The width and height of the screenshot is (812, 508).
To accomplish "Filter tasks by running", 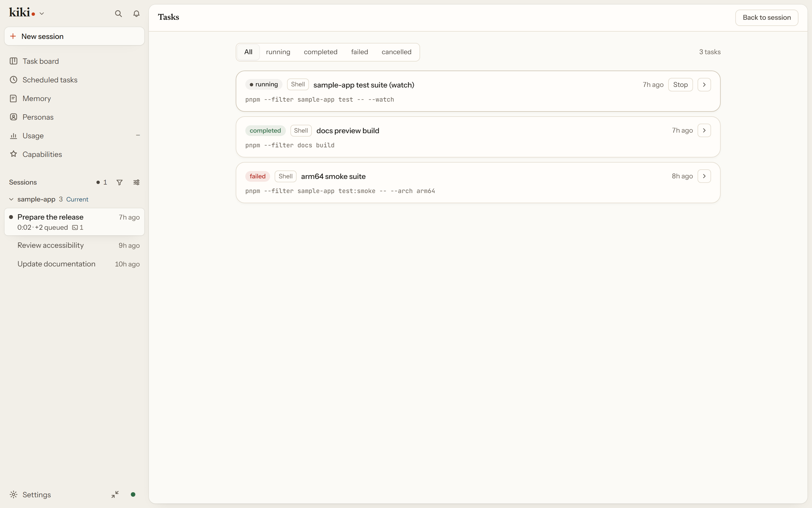I will (278, 52).
